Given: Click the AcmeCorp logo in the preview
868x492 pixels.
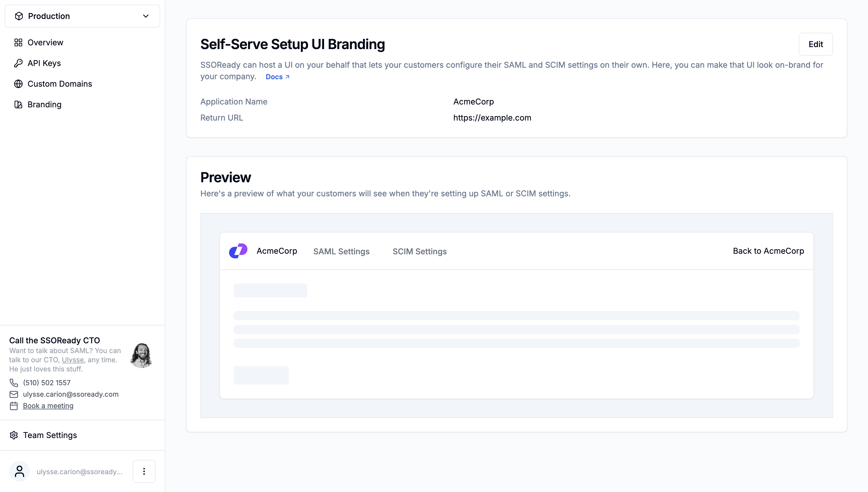Looking at the screenshot, I should (x=238, y=251).
